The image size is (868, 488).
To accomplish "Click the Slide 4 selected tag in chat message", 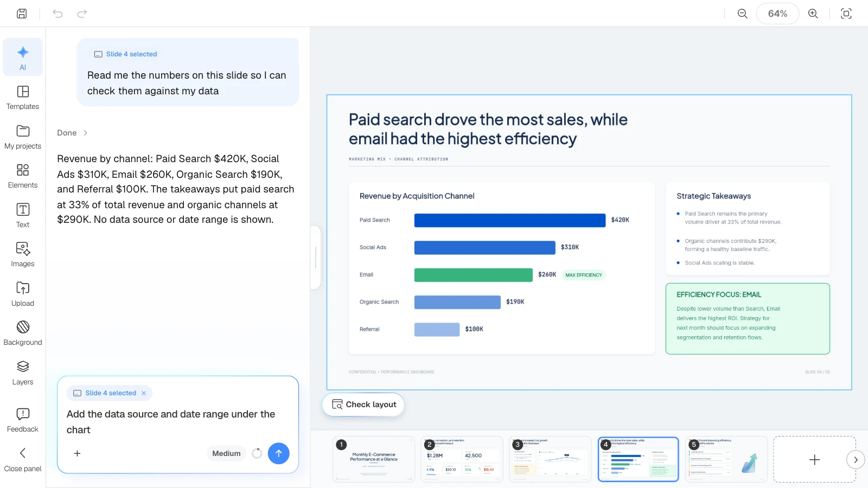I will tap(126, 54).
